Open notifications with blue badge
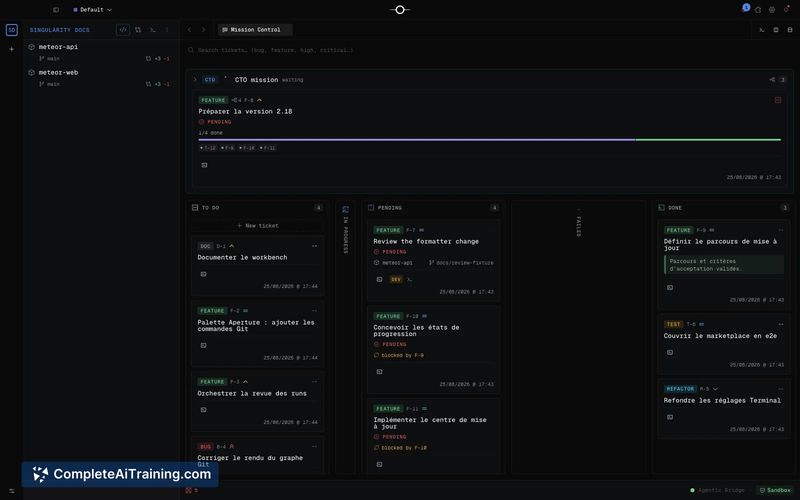Image resolution: width=800 pixels, height=500 pixels. [x=745, y=8]
